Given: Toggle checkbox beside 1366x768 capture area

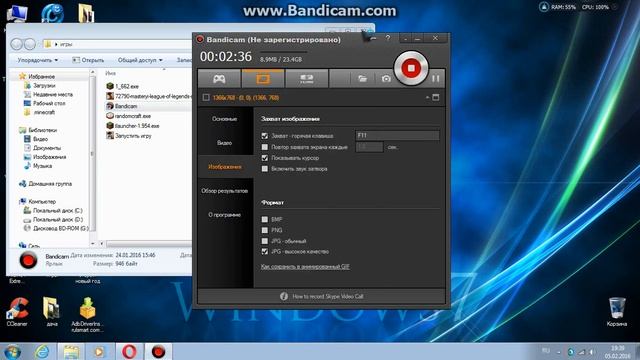Looking at the screenshot, I should click(206, 98).
